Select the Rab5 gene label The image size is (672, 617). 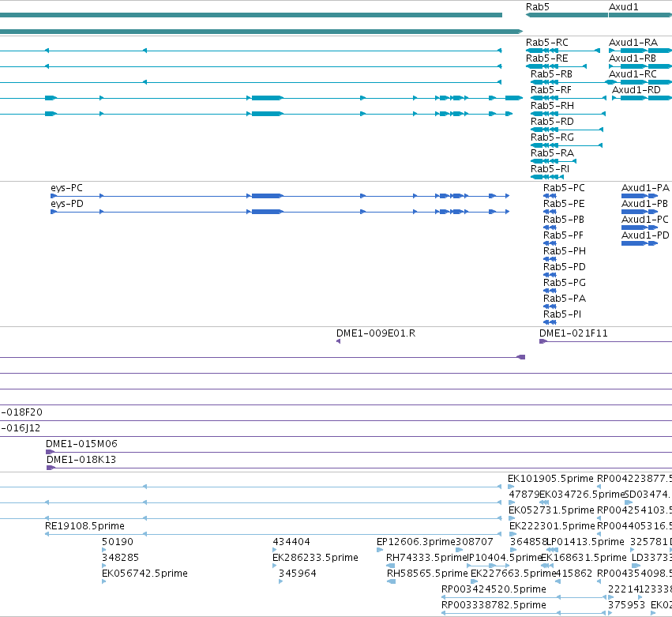(x=538, y=7)
